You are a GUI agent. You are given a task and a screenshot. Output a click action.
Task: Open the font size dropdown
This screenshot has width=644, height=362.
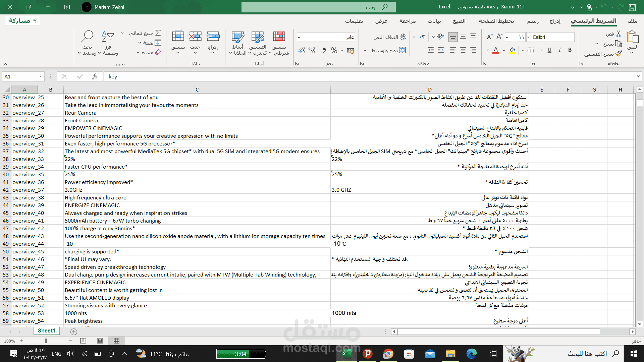(x=507, y=37)
